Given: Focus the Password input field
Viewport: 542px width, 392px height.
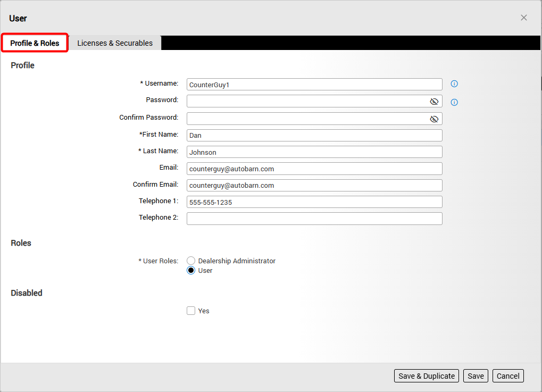Looking at the screenshot, I should coord(306,102).
